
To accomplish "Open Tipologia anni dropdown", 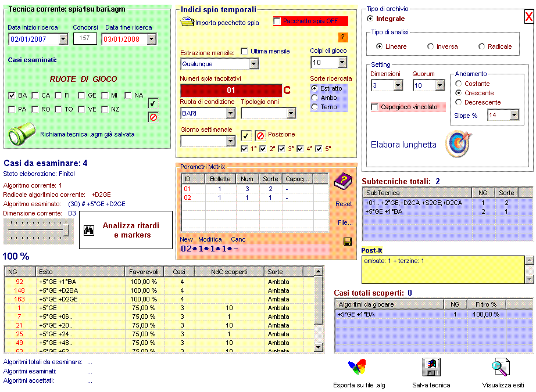I will point(291,113).
